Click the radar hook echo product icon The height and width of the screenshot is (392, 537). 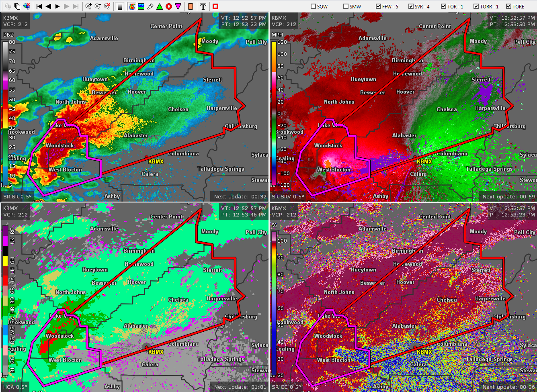[132, 6]
